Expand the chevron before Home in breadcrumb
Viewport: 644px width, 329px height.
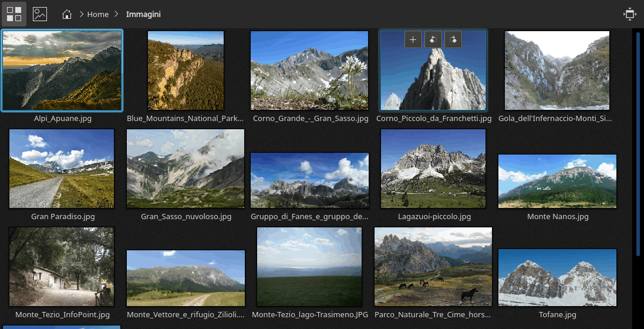pos(81,14)
